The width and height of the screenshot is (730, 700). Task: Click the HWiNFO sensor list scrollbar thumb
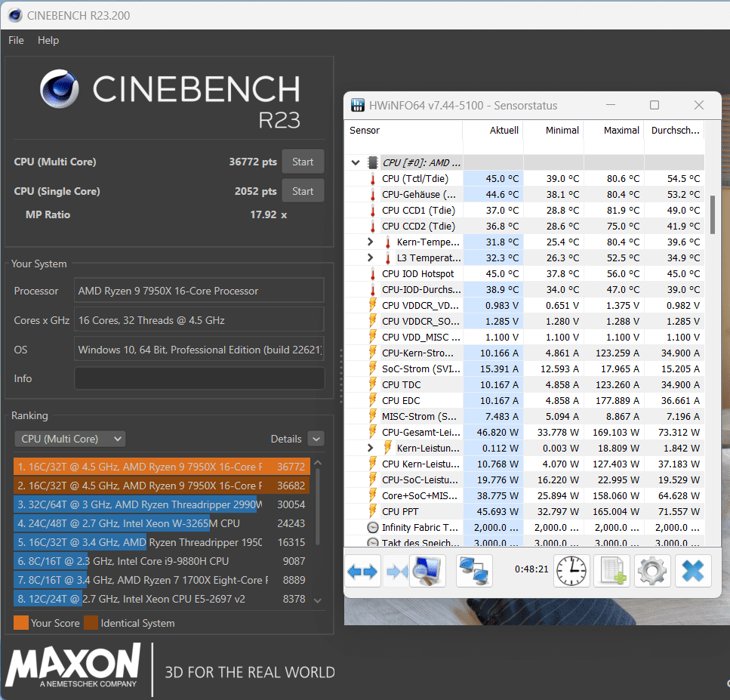713,214
